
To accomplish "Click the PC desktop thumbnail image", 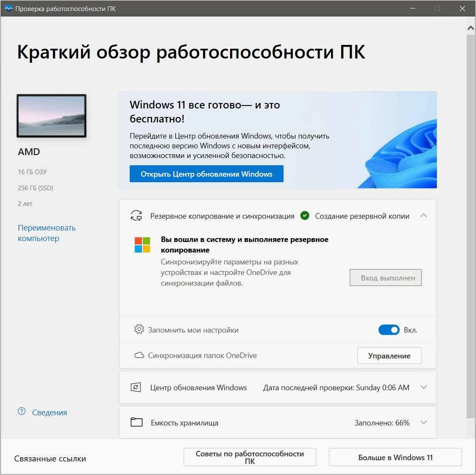I will coord(52,116).
